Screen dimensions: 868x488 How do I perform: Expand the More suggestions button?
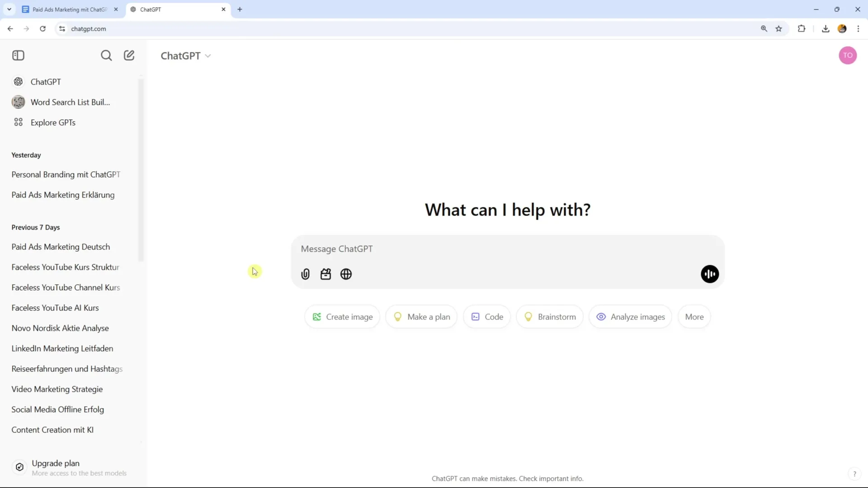point(694,317)
